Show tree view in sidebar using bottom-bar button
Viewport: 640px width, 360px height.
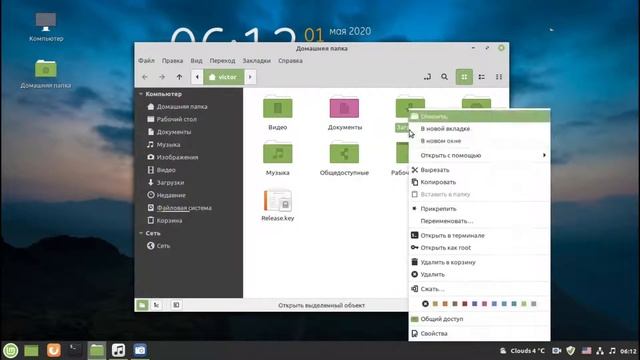click(x=156, y=305)
